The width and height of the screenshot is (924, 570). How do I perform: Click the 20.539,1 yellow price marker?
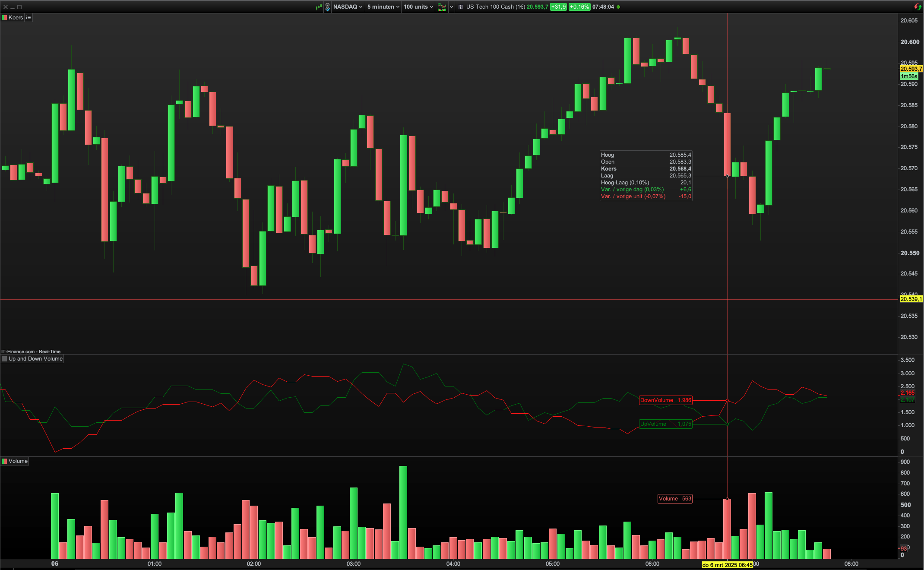[911, 299]
